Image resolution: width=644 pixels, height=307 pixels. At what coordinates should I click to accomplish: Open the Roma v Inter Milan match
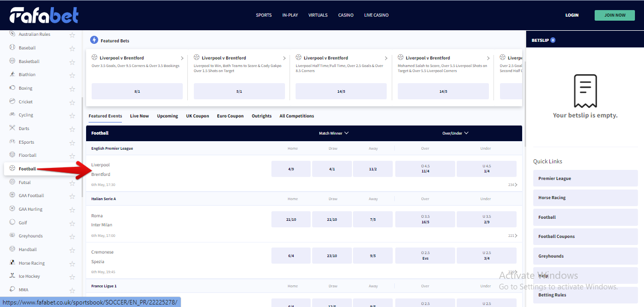(102, 220)
